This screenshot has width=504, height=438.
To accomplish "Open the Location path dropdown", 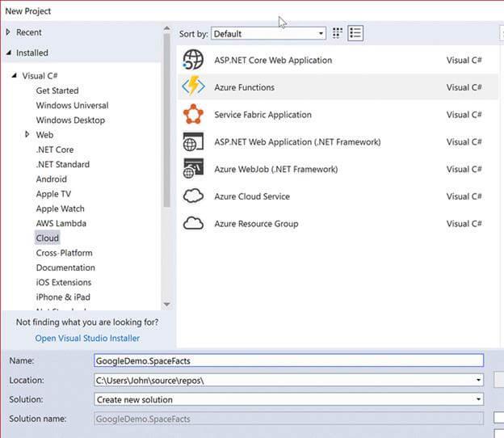I will click(478, 380).
